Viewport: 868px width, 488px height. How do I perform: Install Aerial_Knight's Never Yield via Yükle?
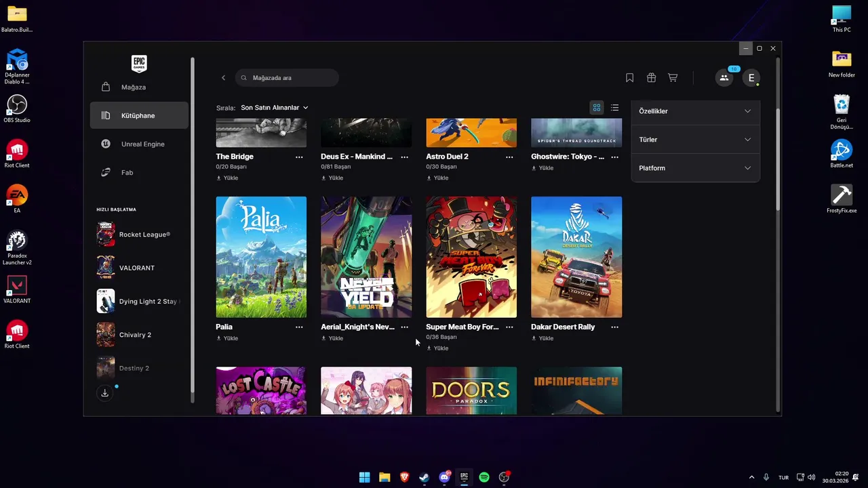(x=332, y=338)
